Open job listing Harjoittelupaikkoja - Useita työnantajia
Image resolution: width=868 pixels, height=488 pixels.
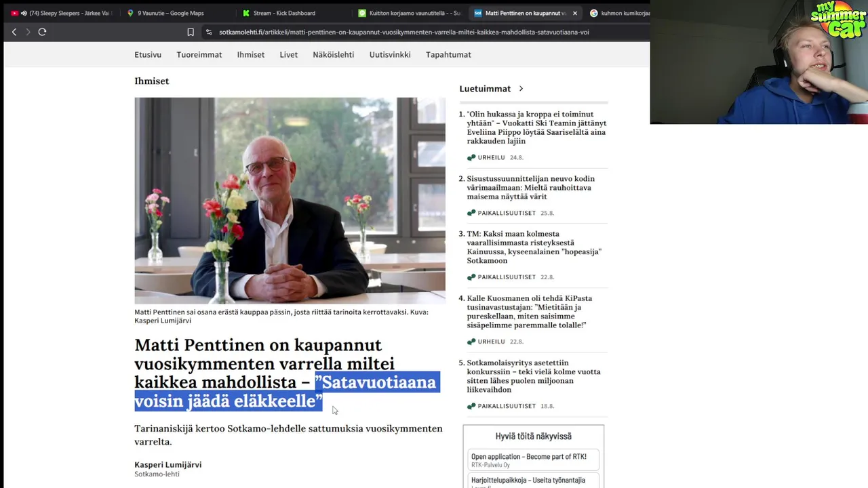(533, 481)
